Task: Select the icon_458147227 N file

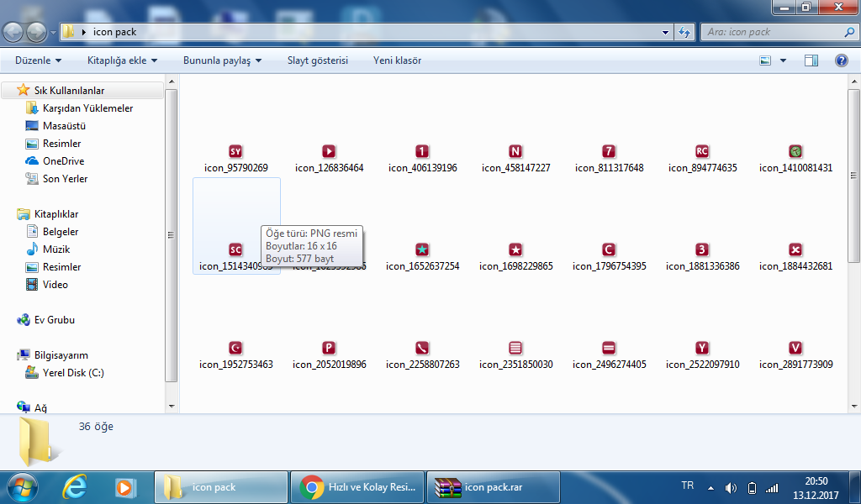Action: [515, 159]
